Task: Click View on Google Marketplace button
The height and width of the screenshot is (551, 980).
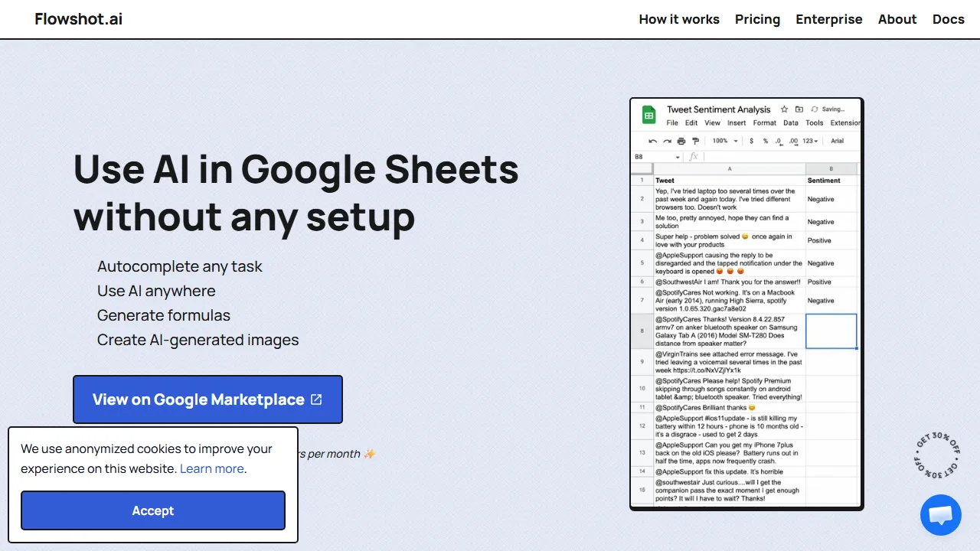Action: tap(207, 399)
